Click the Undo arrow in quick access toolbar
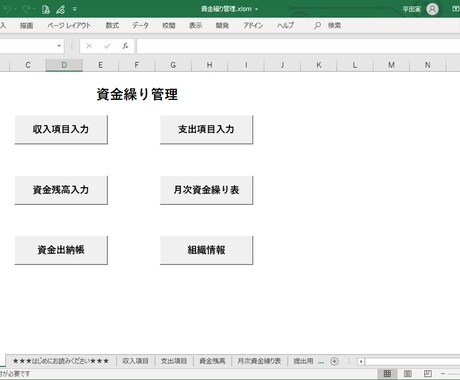The width and height of the screenshot is (460, 380). point(7,9)
